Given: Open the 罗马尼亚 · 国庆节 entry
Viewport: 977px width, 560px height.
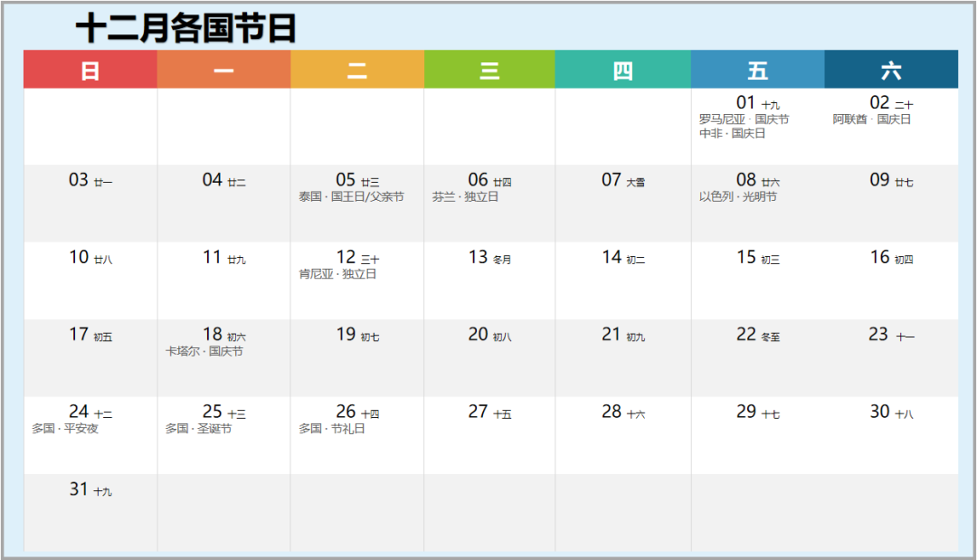Looking at the screenshot, I should pos(744,119).
